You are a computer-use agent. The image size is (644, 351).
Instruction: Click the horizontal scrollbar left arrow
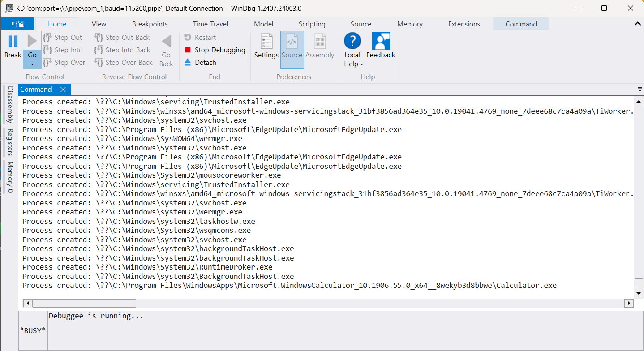[x=28, y=303]
